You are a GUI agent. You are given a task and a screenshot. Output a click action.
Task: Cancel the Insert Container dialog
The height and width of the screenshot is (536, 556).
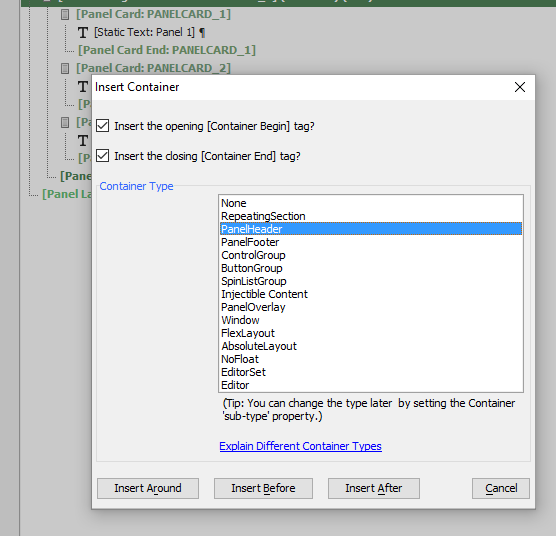501,488
